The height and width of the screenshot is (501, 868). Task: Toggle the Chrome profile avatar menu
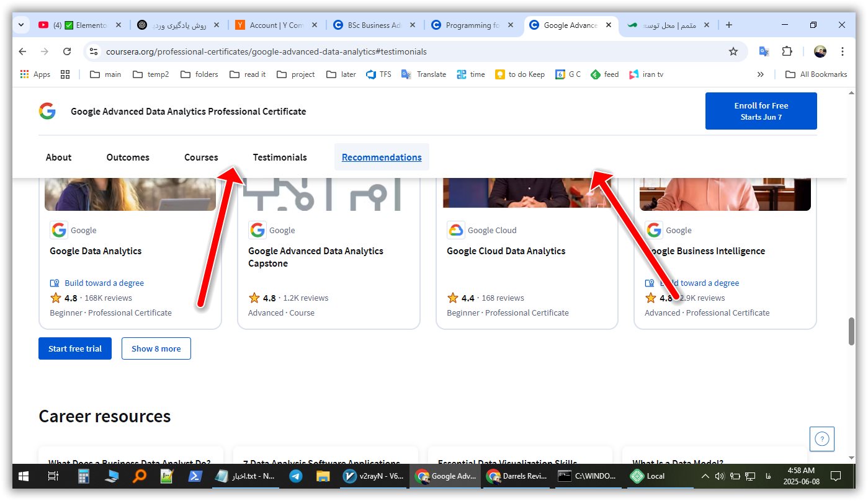pyautogui.click(x=820, y=51)
